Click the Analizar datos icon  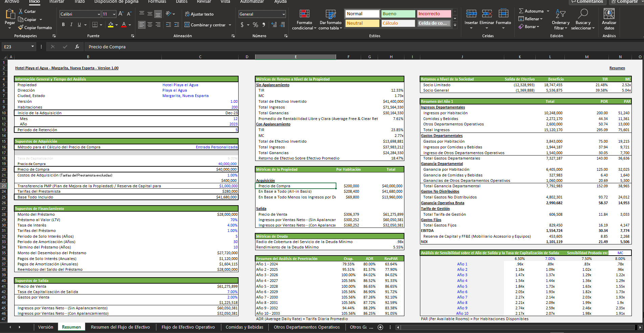click(609, 14)
